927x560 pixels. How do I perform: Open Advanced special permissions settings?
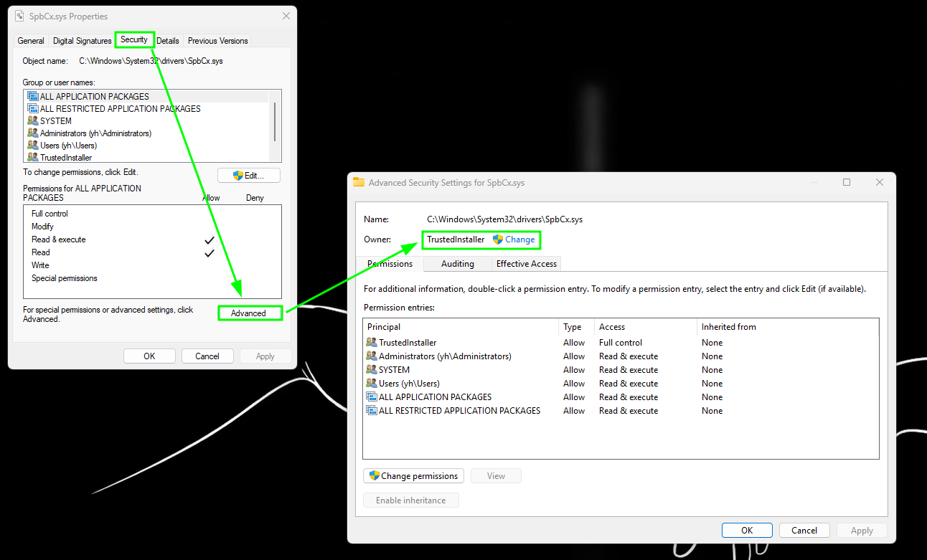tap(249, 313)
